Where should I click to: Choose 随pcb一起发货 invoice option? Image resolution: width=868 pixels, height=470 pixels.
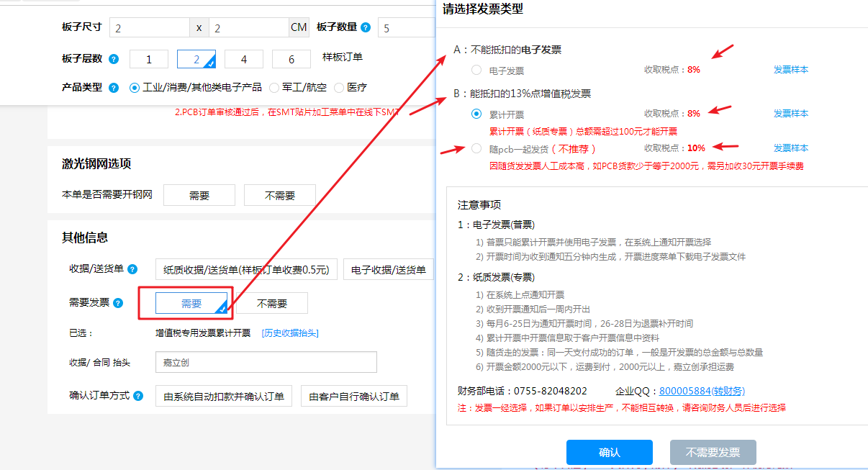[476, 148]
